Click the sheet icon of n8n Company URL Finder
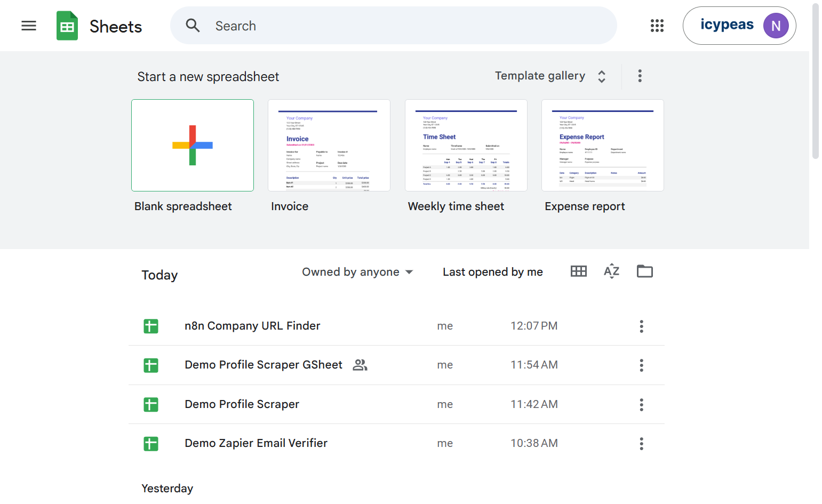 click(x=151, y=326)
